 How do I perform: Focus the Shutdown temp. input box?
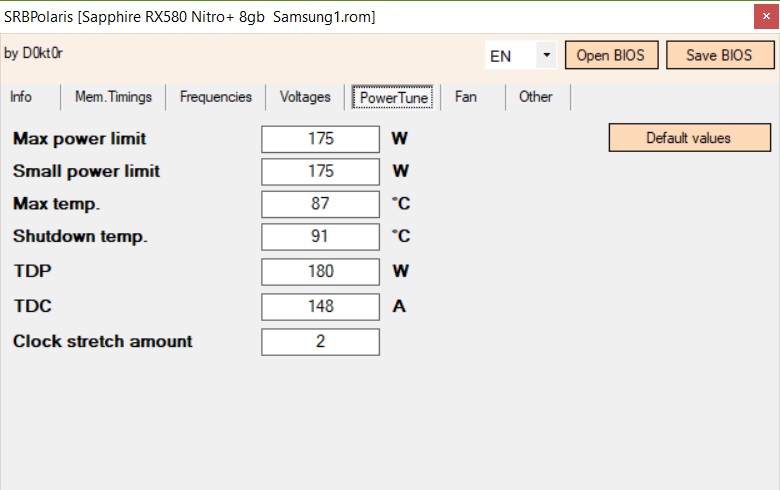320,237
